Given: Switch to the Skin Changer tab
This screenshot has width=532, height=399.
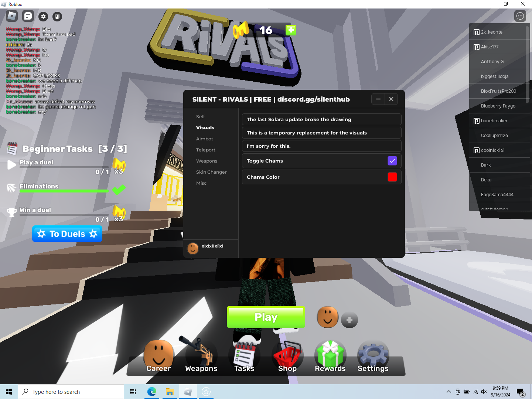Looking at the screenshot, I should 211,172.
